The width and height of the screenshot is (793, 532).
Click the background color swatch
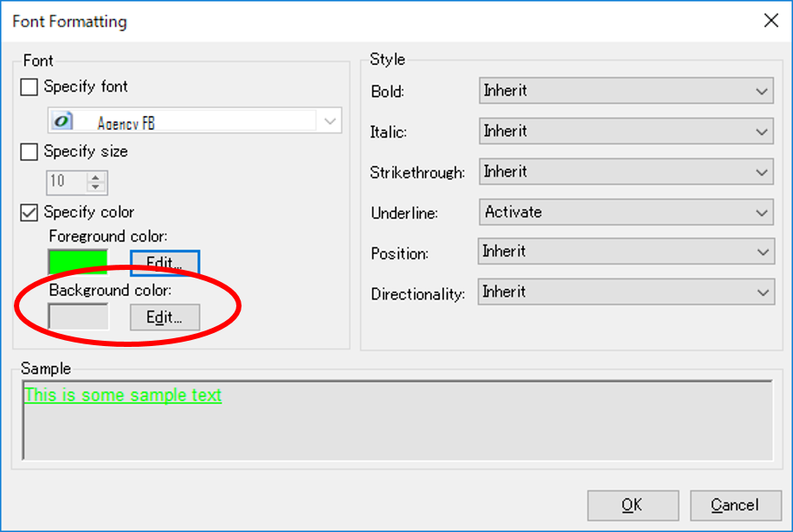tap(78, 317)
